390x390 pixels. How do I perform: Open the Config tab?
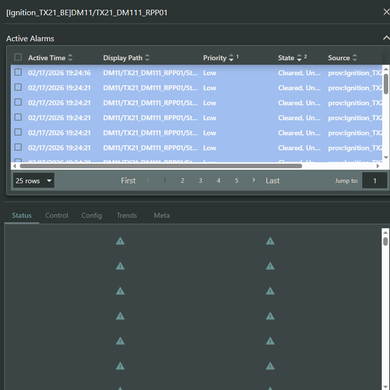[x=92, y=215]
